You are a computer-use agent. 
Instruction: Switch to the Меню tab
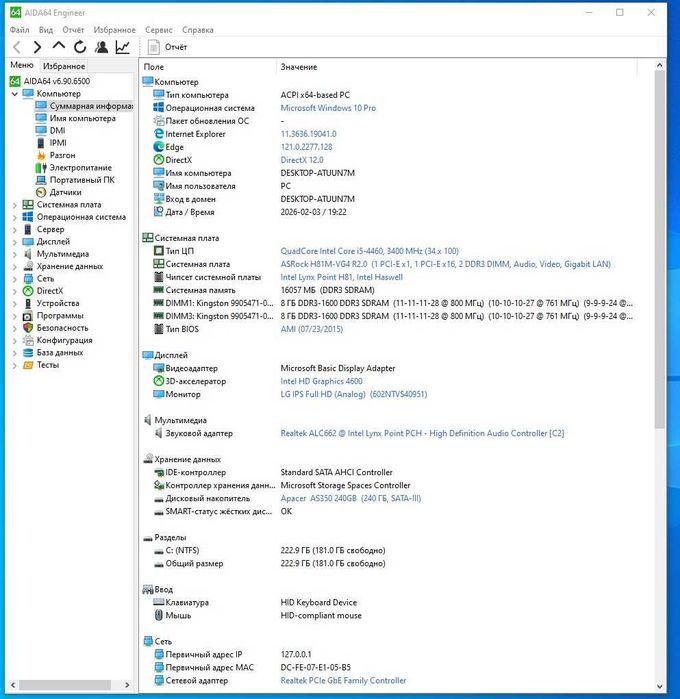tap(22, 65)
